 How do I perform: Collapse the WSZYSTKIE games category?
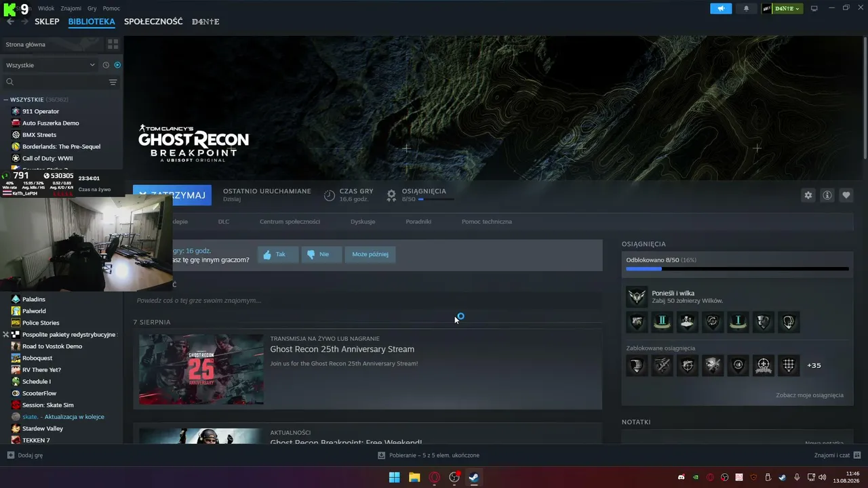5,100
